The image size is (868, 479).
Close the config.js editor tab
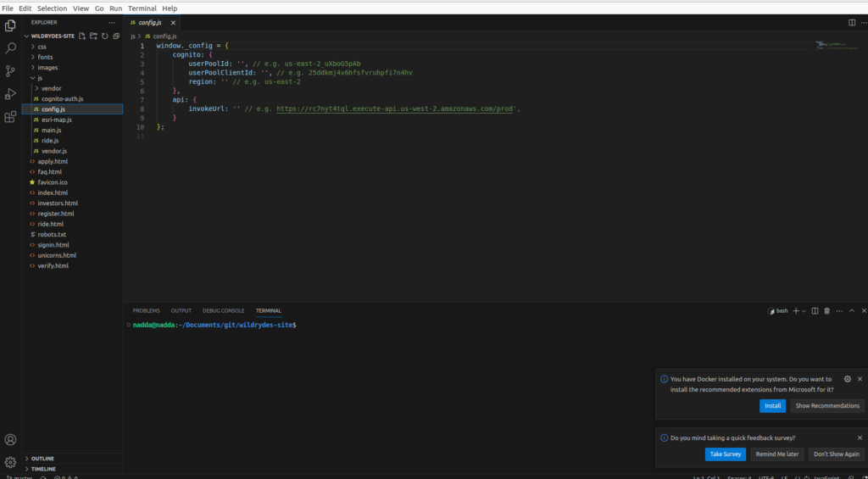coord(173,23)
